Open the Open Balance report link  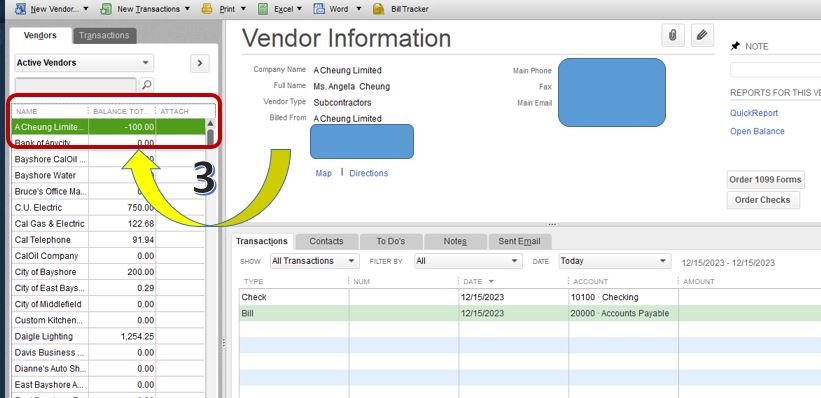coord(757,131)
